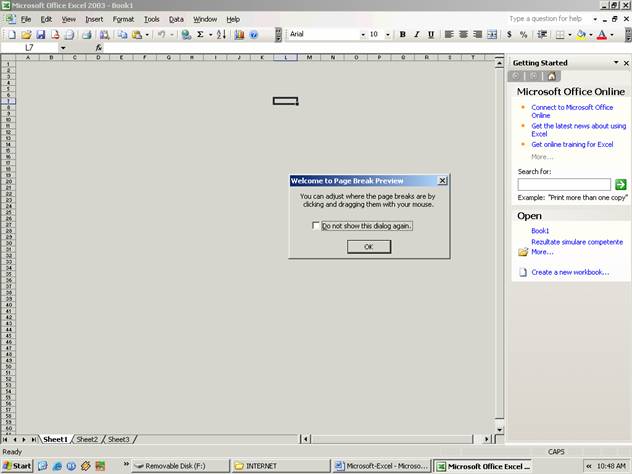Open the Format menu

123,19
